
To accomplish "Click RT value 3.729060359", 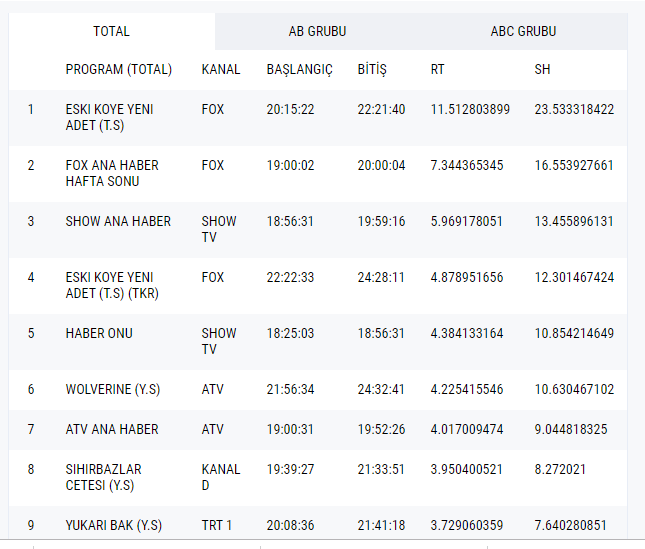I will [467, 526].
